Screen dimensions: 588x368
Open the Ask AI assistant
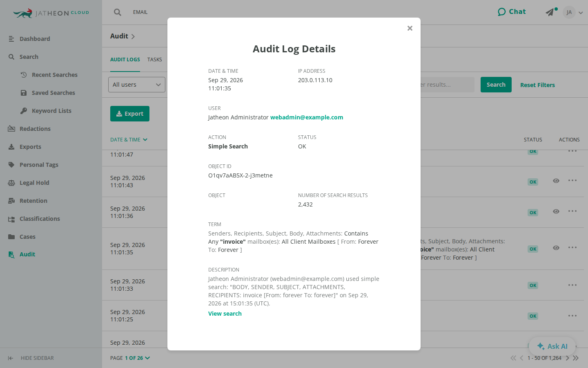point(552,346)
